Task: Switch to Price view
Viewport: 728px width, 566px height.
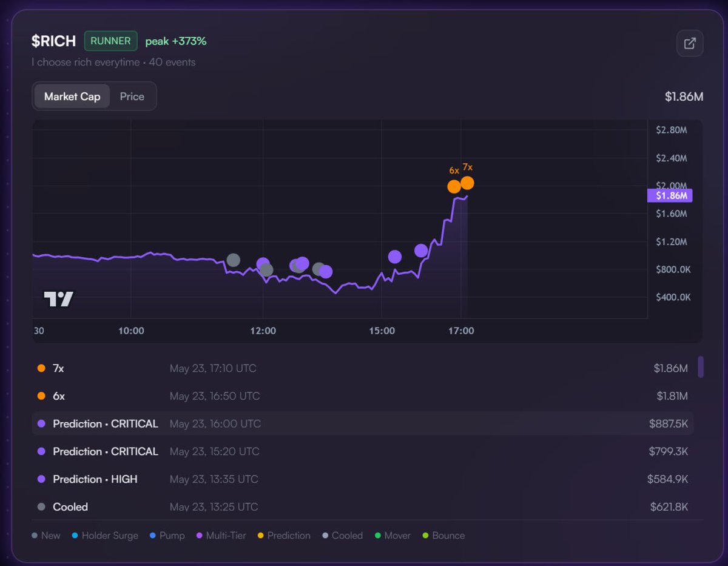Action: click(132, 96)
